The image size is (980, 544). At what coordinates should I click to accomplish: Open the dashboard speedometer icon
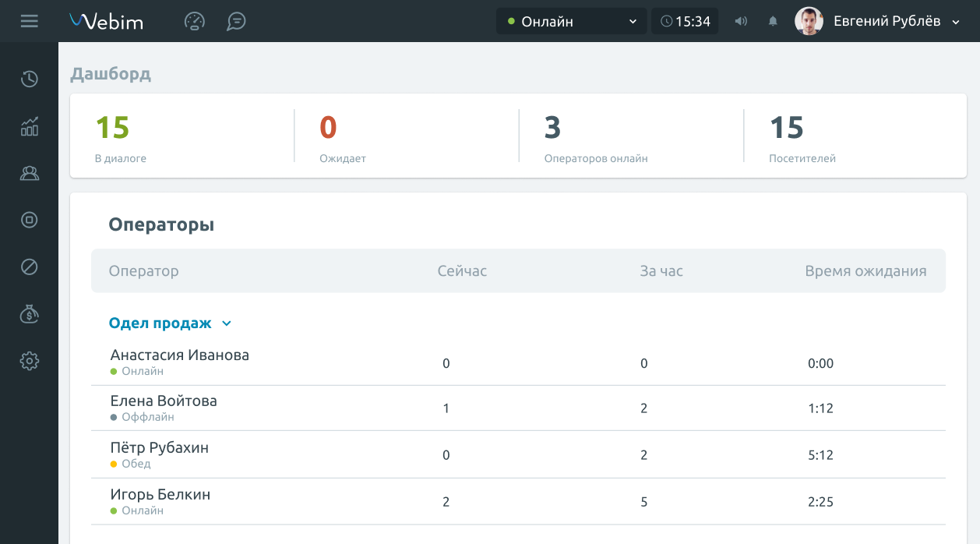coord(194,21)
